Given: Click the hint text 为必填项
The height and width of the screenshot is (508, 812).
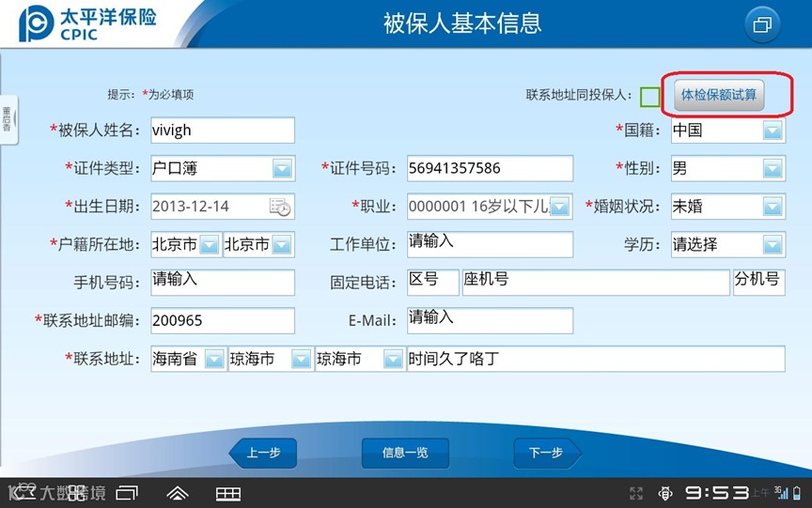Looking at the screenshot, I should pyautogui.click(x=171, y=95).
